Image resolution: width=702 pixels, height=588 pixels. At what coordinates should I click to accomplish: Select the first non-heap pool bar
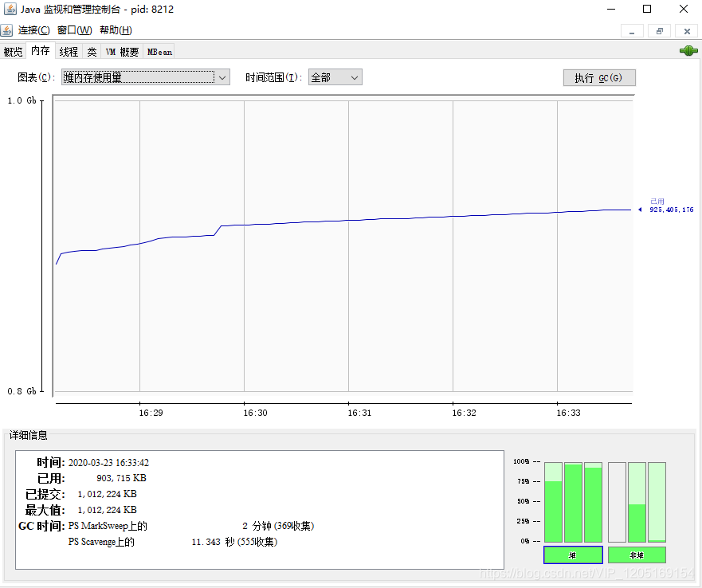[x=617, y=503]
